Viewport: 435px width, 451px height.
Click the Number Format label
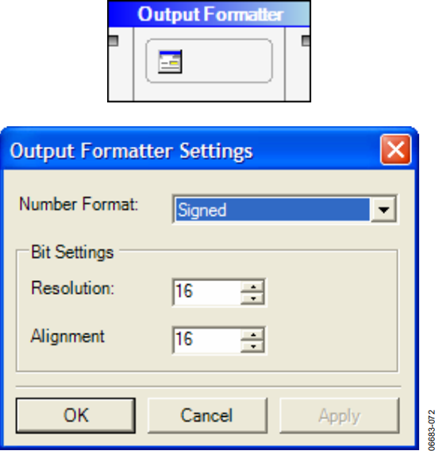(x=79, y=204)
